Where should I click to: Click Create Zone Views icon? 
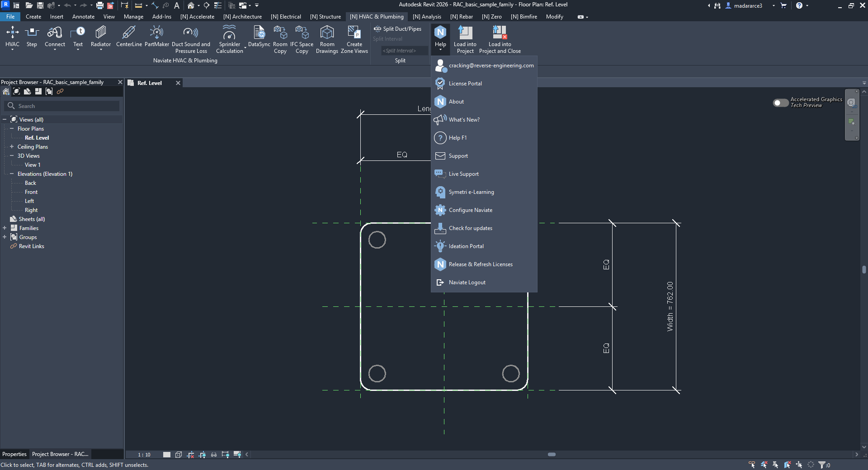[354, 39]
